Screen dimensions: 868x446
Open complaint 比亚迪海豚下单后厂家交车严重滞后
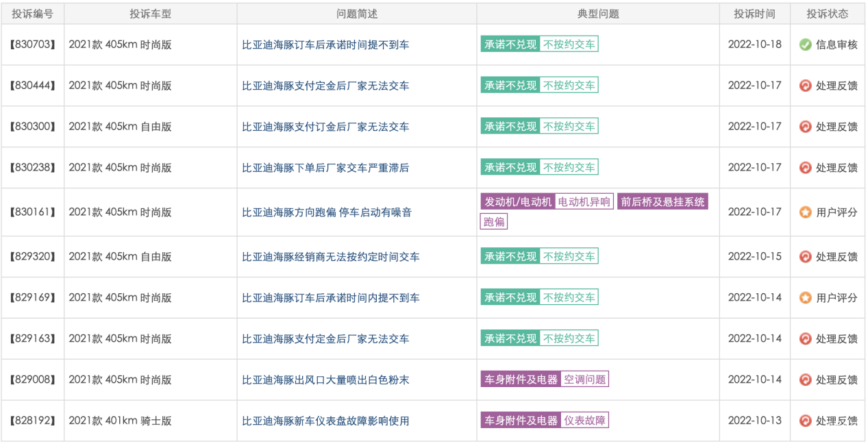click(x=325, y=168)
